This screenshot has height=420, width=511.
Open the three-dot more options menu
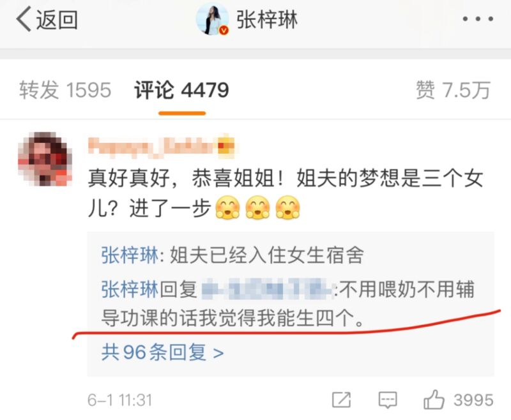coord(477,19)
